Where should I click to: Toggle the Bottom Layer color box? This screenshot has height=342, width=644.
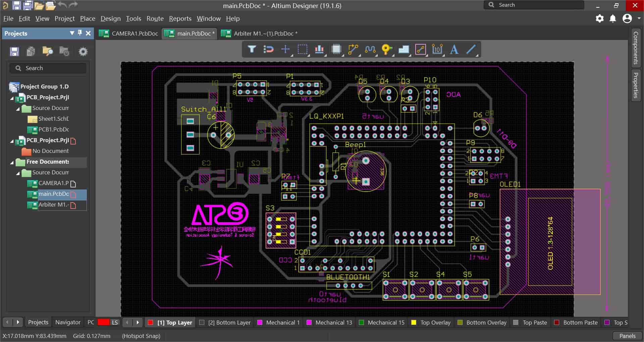coord(202,323)
